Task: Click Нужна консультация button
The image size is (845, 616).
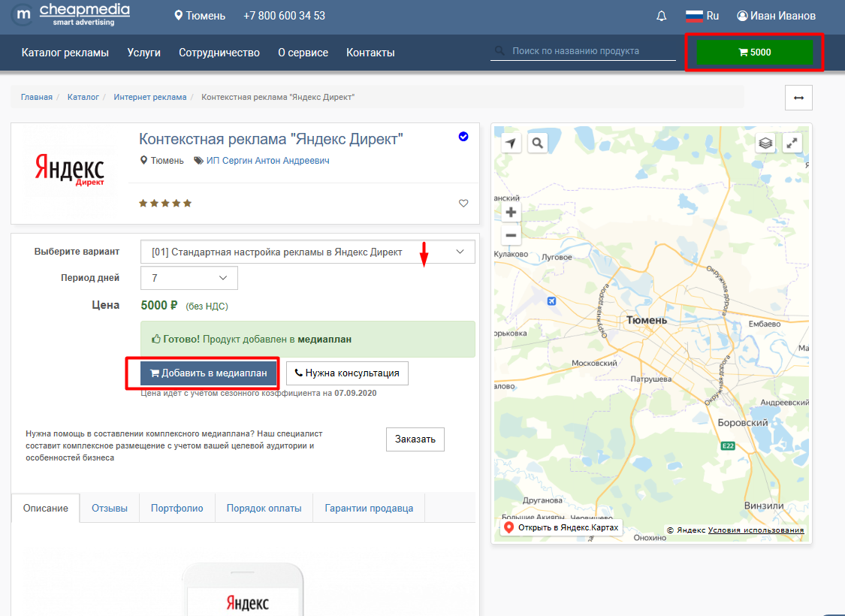Action: click(347, 373)
